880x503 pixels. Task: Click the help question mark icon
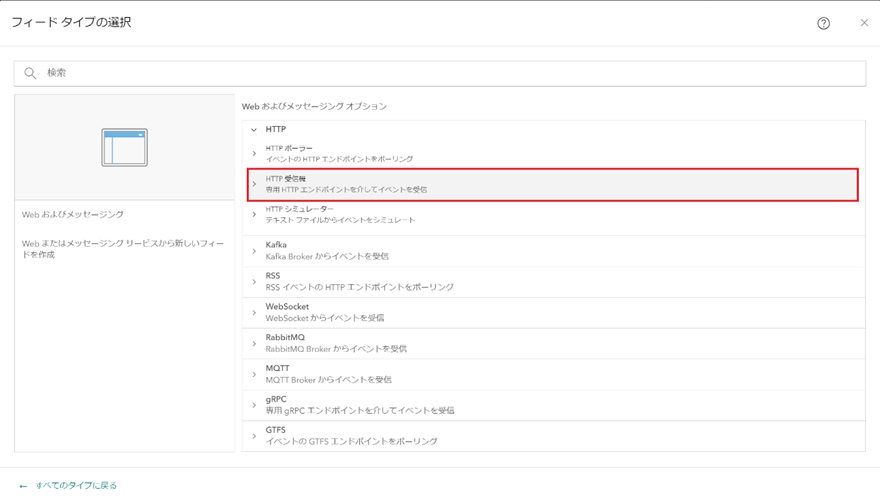click(x=823, y=23)
